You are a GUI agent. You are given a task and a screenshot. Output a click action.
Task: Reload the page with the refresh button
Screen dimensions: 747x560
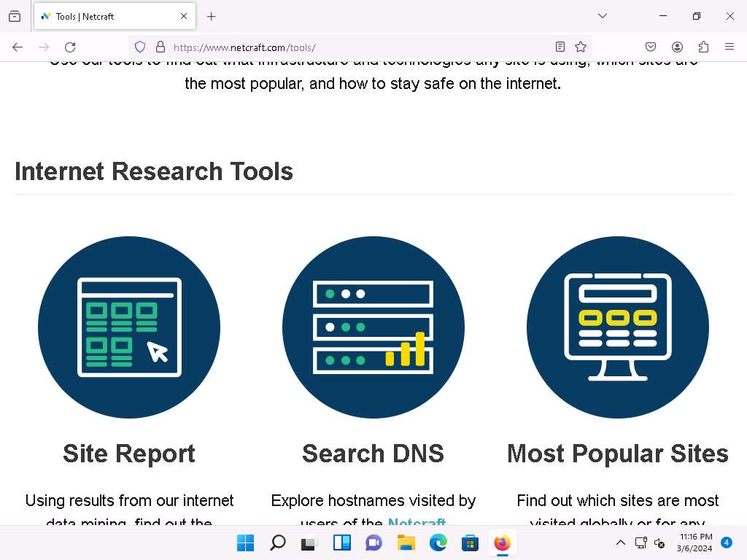[x=70, y=47]
